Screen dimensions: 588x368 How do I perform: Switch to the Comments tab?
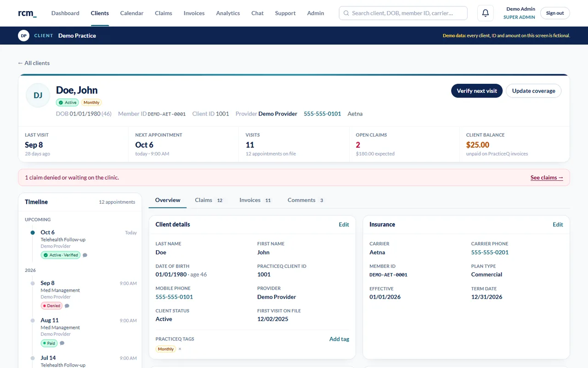tap(306, 200)
